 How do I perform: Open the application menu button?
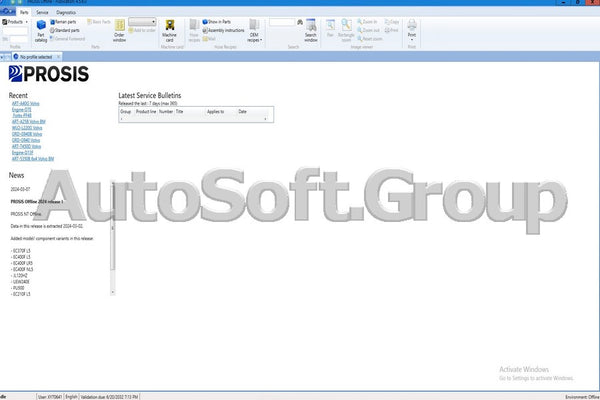tap(8, 12)
